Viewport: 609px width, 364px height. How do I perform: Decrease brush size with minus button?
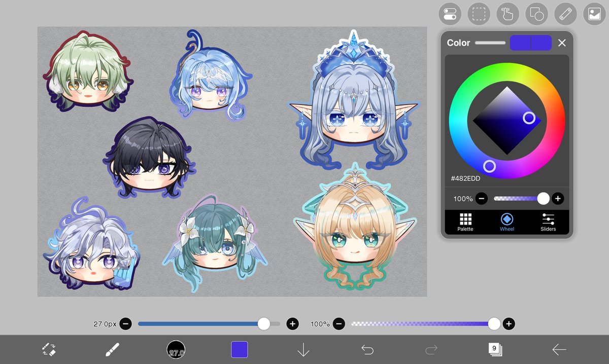(x=126, y=323)
